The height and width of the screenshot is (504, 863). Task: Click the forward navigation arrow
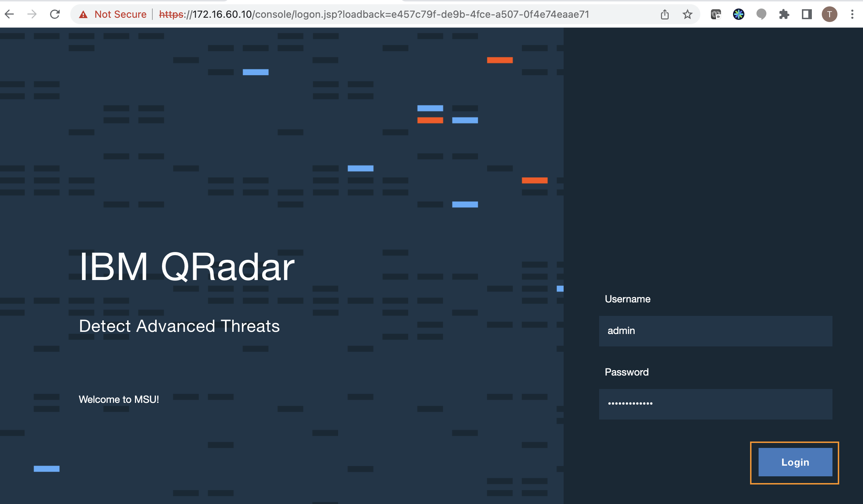(32, 14)
